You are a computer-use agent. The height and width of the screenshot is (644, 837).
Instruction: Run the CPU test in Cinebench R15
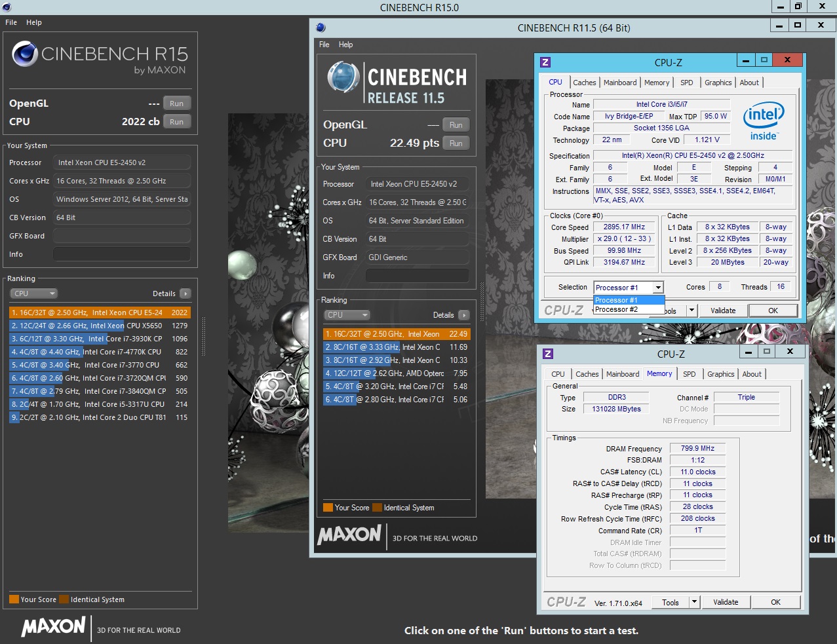pyautogui.click(x=177, y=122)
